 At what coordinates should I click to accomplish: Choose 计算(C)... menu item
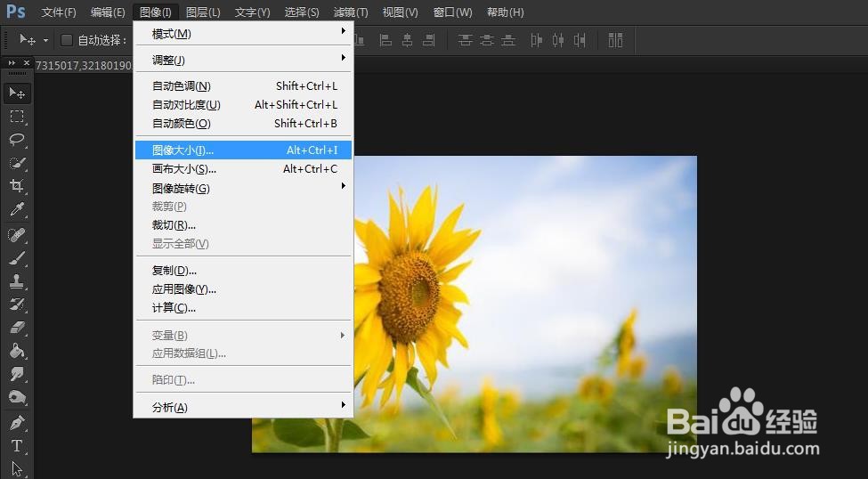point(244,308)
